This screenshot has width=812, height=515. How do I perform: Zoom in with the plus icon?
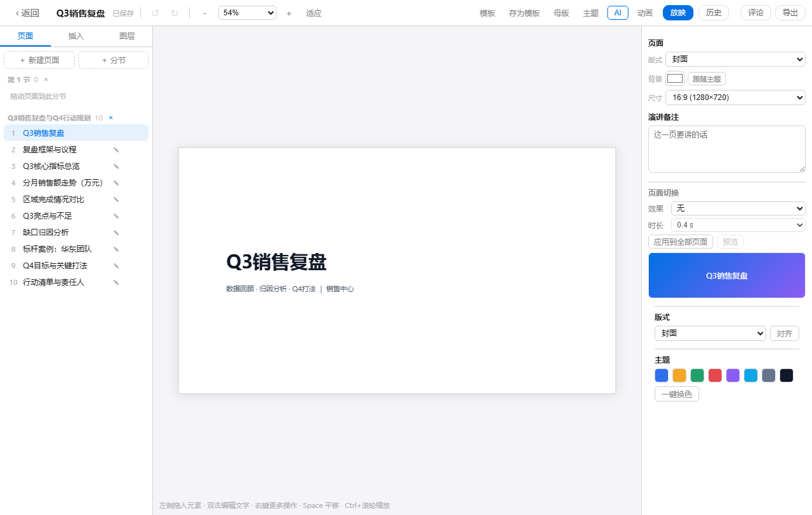point(289,13)
